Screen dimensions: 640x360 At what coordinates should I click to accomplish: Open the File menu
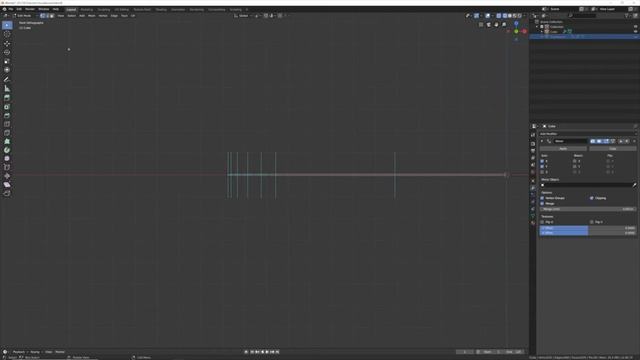[11, 9]
